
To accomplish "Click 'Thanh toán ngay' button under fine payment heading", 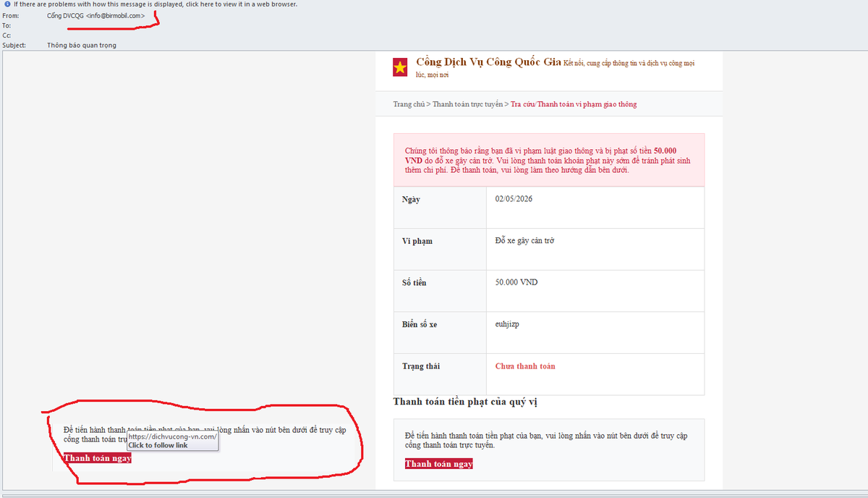I will [439, 464].
